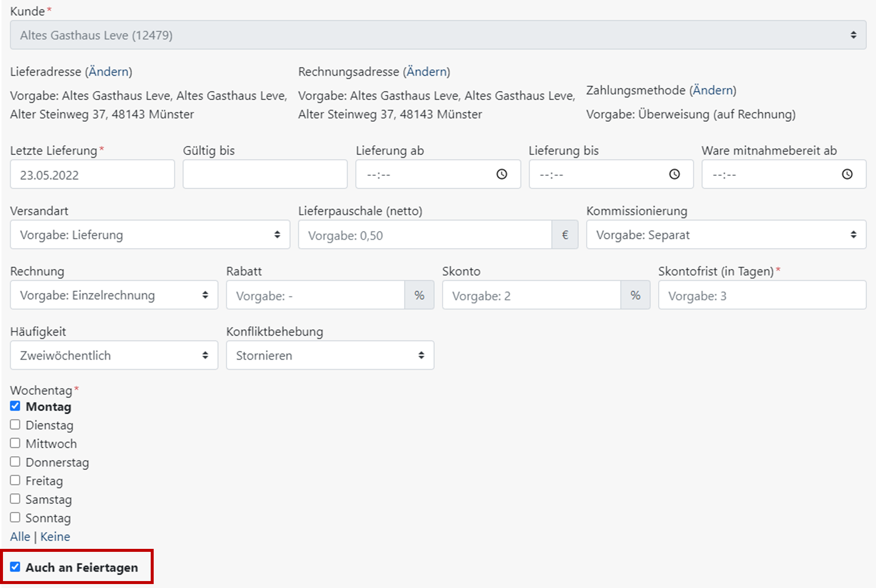This screenshot has width=876, height=588.
Task: Check the Freitag weekday checkbox
Action: click(x=15, y=480)
